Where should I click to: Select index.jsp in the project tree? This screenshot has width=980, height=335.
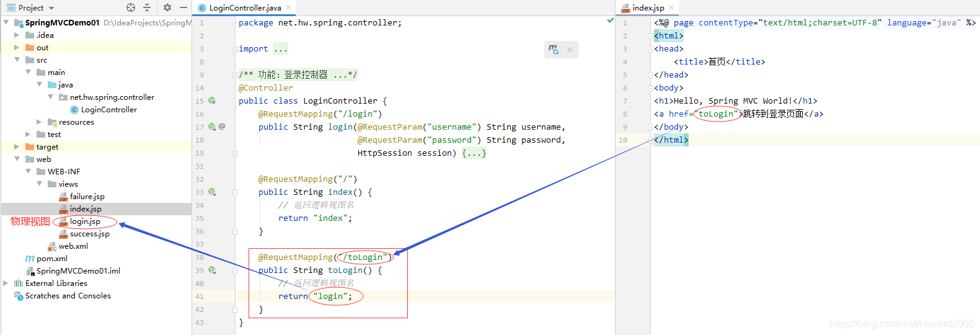tap(86, 209)
